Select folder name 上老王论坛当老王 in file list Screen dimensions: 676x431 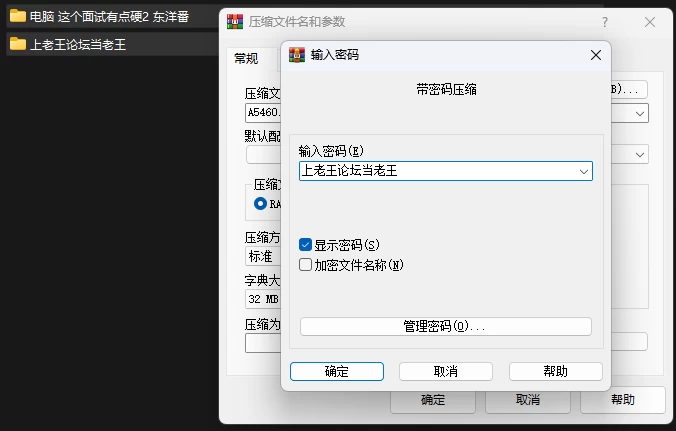coord(78,44)
